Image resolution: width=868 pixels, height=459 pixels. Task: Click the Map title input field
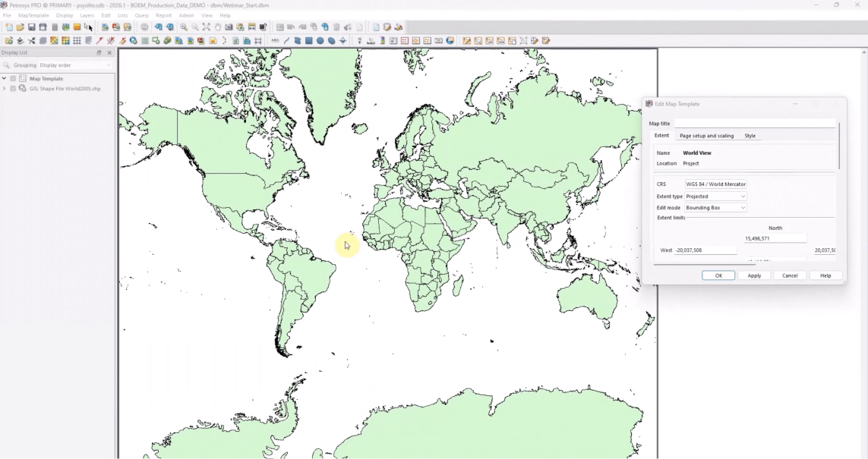(754, 124)
